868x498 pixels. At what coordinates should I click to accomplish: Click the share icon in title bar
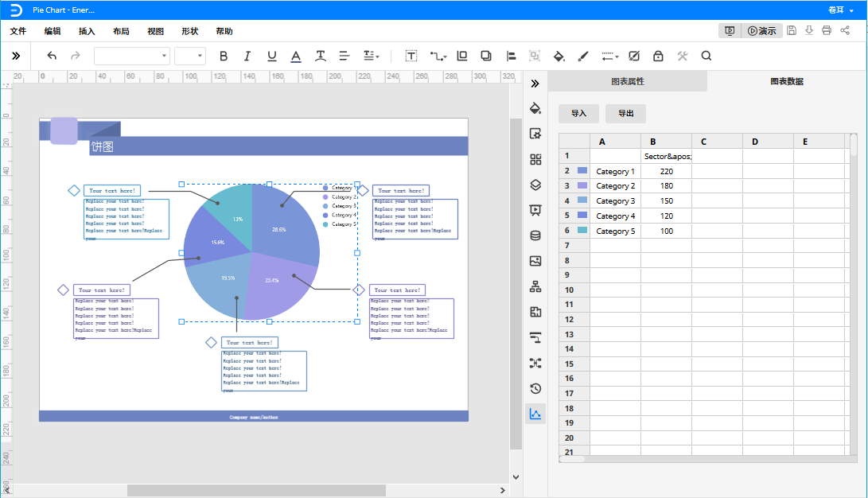click(x=845, y=30)
